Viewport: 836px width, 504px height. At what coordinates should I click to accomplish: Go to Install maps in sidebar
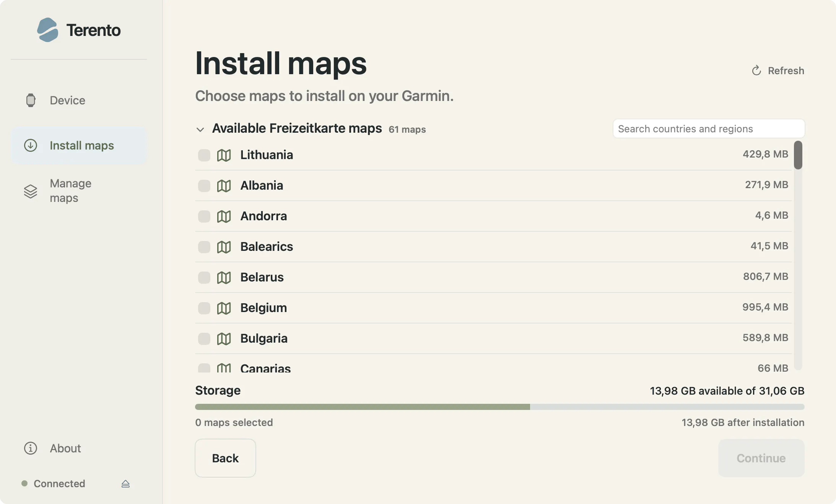coord(79,145)
